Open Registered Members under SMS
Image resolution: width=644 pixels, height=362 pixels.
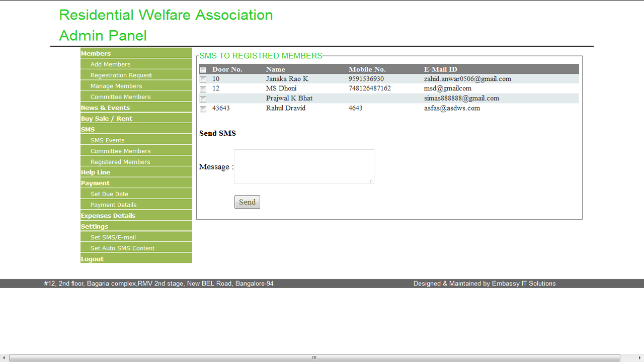[x=136, y=161]
